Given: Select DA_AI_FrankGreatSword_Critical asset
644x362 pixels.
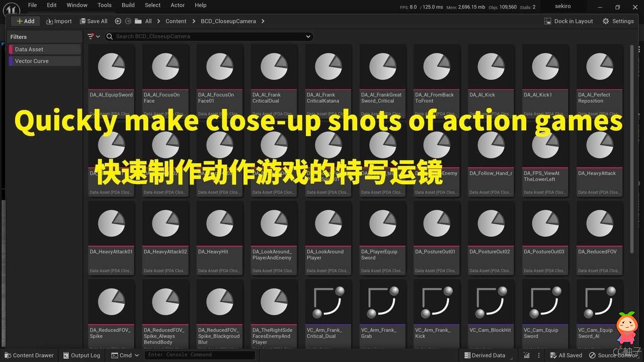Looking at the screenshot, I should point(383,82).
